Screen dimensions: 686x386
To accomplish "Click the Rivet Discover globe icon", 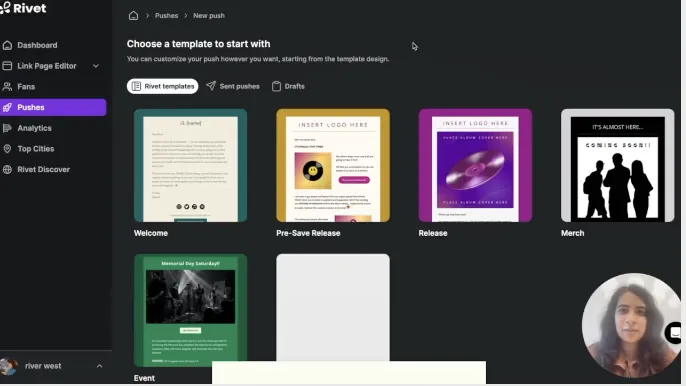I will (x=7, y=169).
